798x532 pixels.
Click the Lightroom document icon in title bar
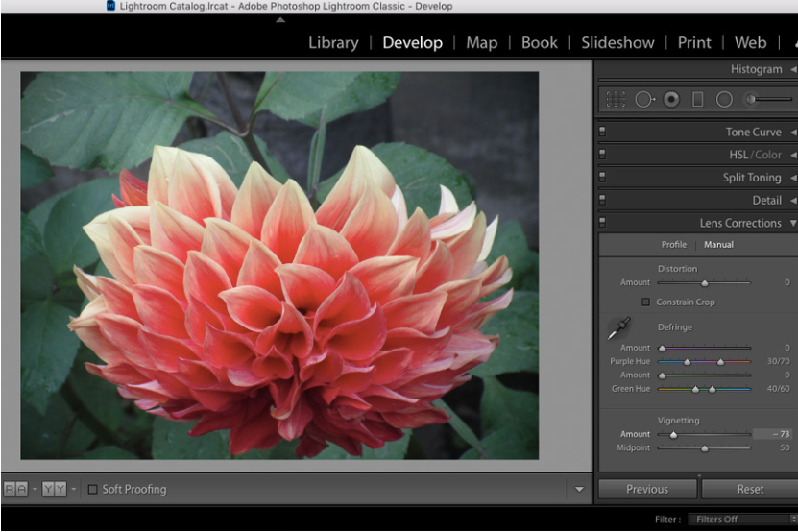point(110,6)
